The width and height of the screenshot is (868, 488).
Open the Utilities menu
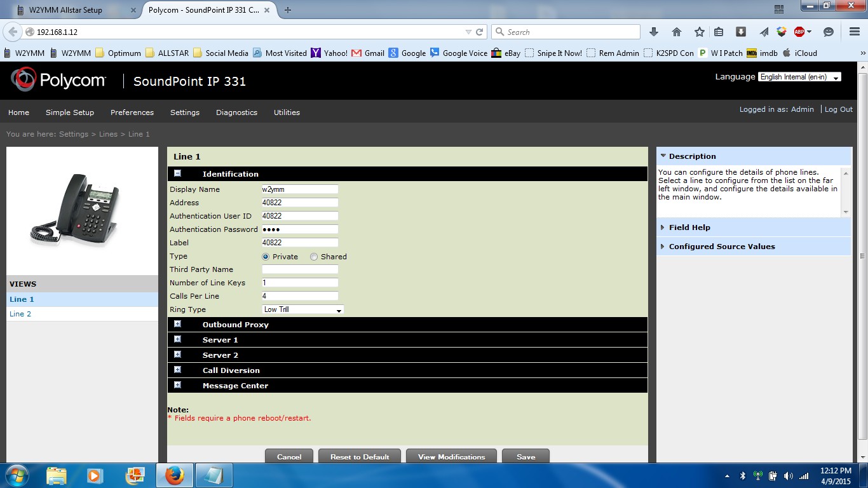[287, 112]
